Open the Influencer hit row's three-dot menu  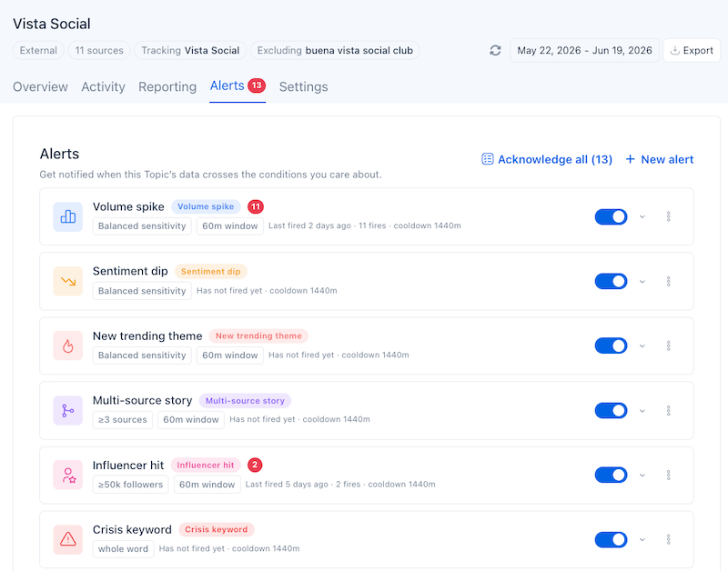coord(669,475)
